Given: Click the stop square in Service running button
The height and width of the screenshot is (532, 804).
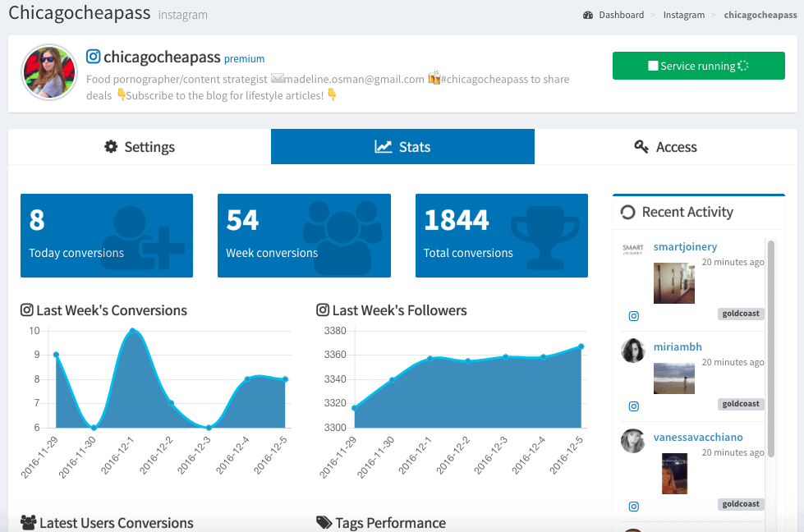Looking at the screenshot, I should (x=653, y=66).
